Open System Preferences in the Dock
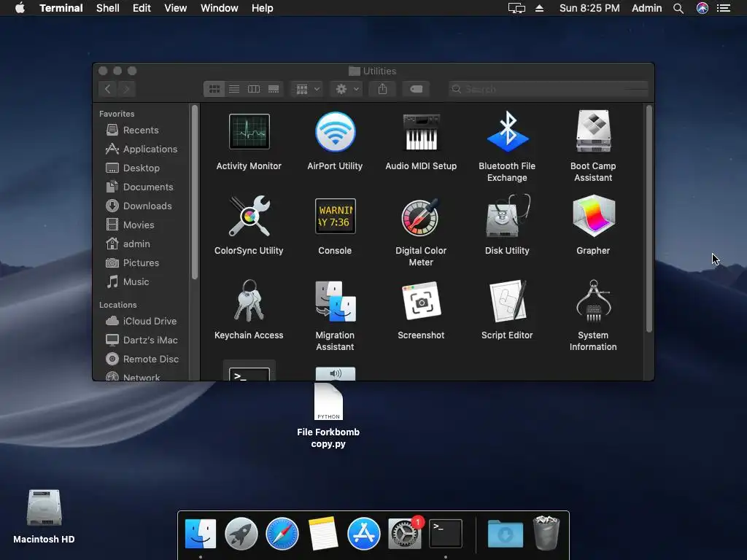 (x=404, y=534)
